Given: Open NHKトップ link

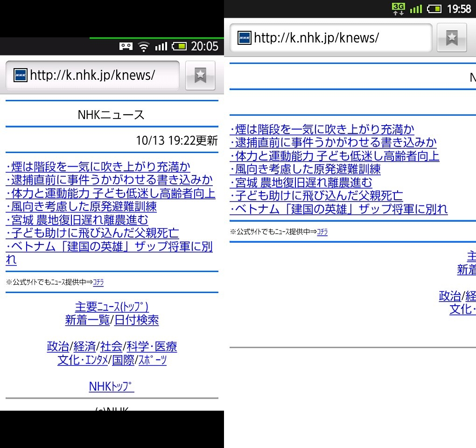Looking at the screenshot, I should (x=112, y=386).
